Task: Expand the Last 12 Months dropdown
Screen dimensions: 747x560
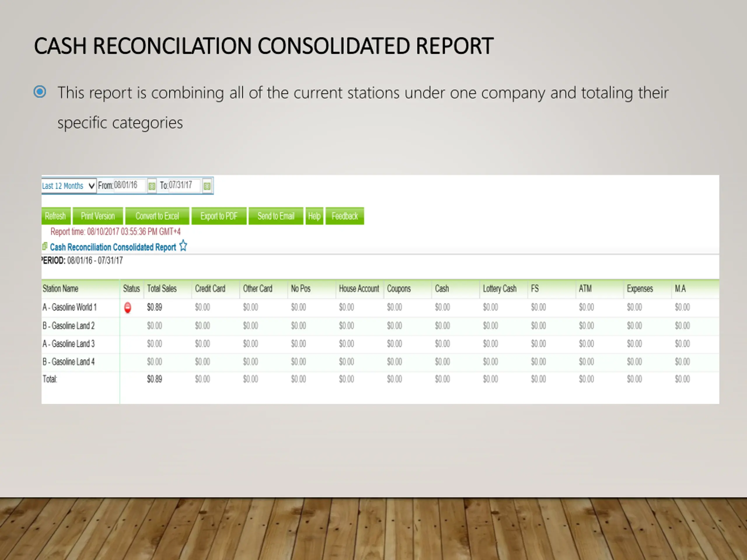Action: (x=69, y=186)
